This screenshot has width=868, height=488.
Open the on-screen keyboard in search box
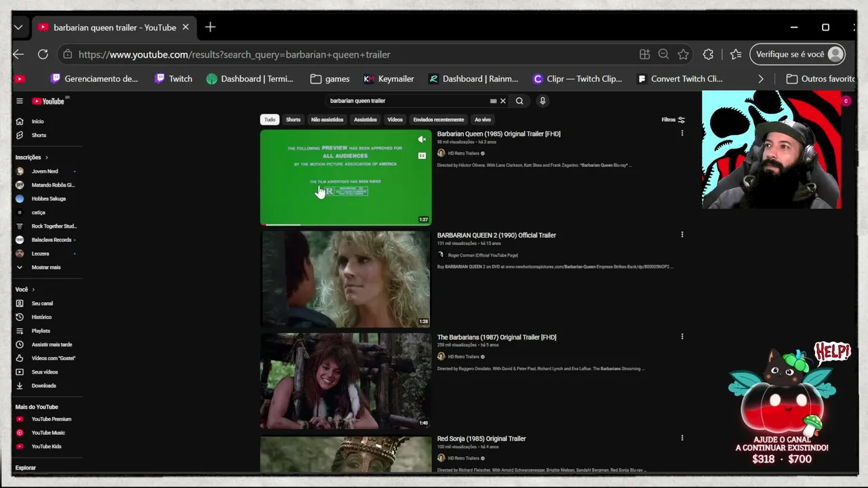[x=493, y=101]
